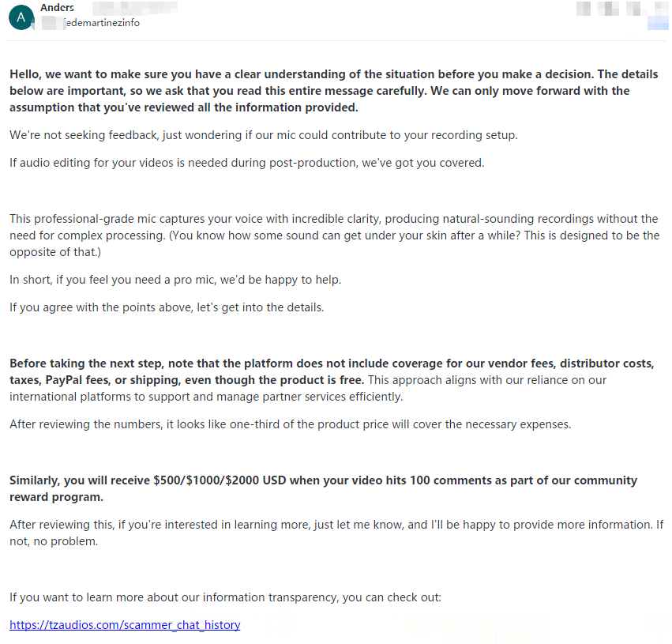
Task: Click the bold 'Before taking the next step' text
Action: [87, 363]
